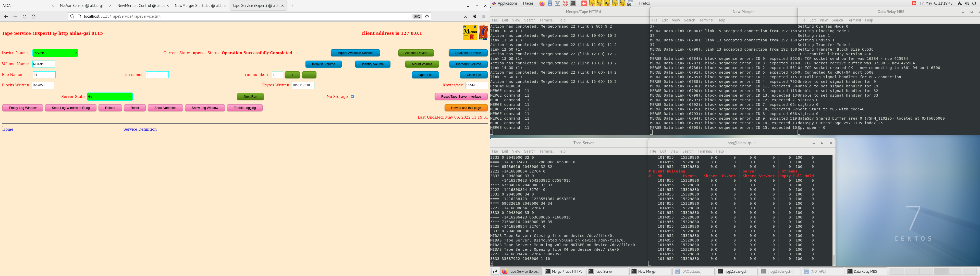Open site tracking protection shield

point(73,16)
